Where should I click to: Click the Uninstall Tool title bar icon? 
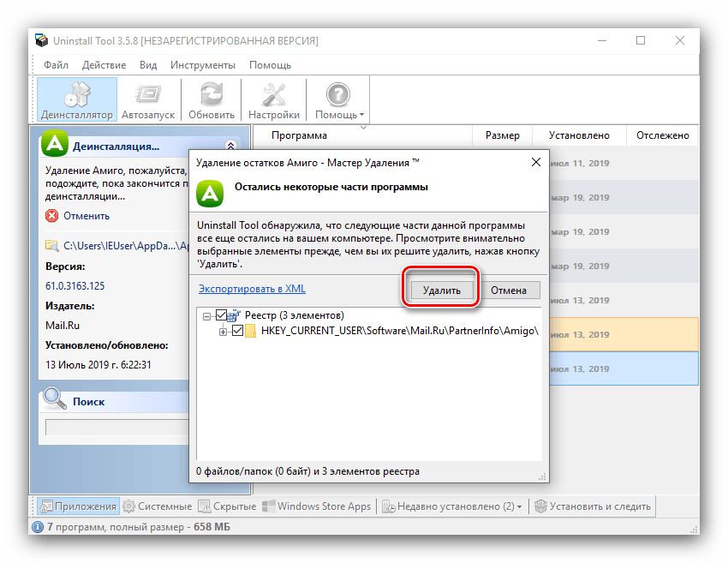[x=42, y=40]
